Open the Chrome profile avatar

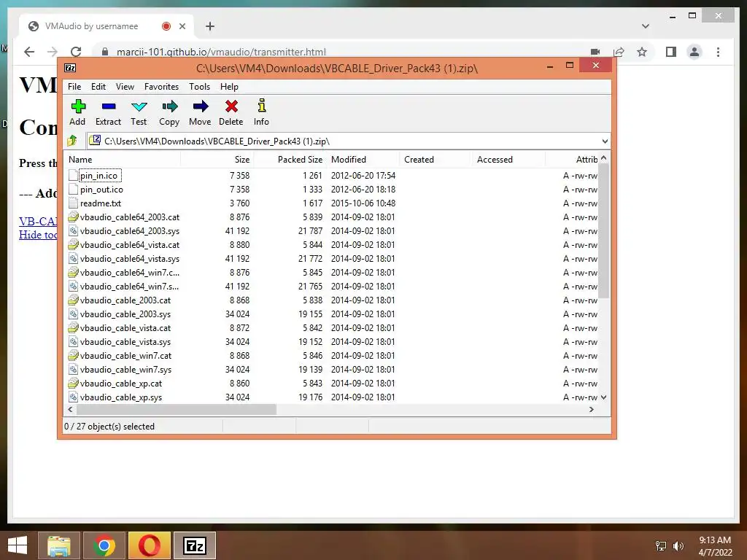coord(694,52)
